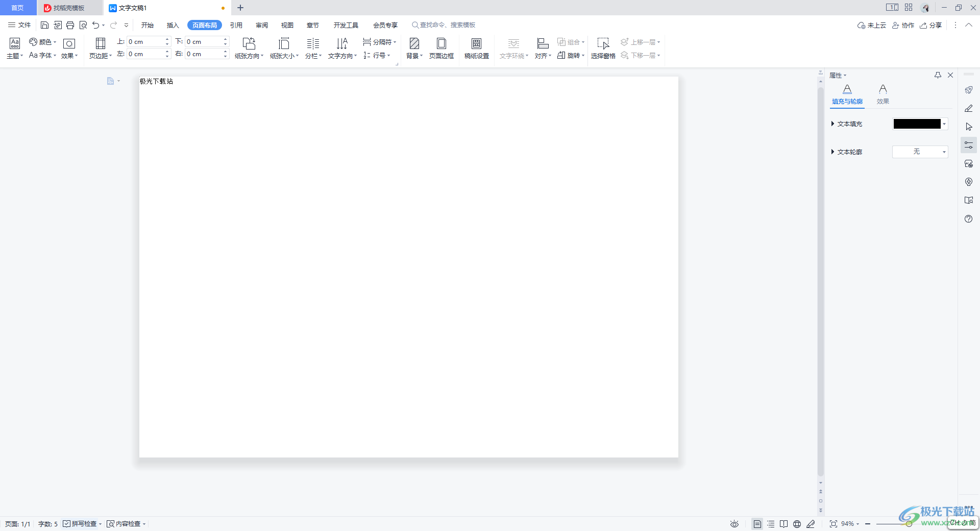Open the text outline dropdown showing 无

point(920,152)
